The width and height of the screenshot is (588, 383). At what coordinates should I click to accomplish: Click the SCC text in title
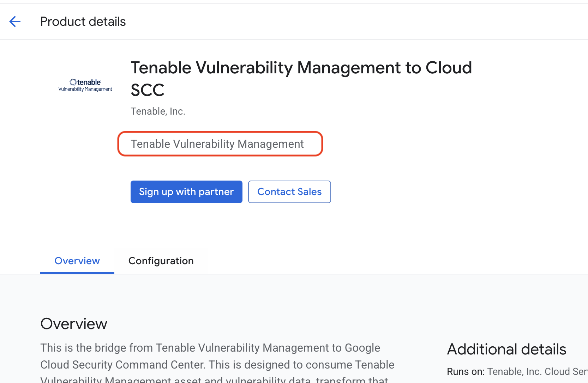click(148, 90)
